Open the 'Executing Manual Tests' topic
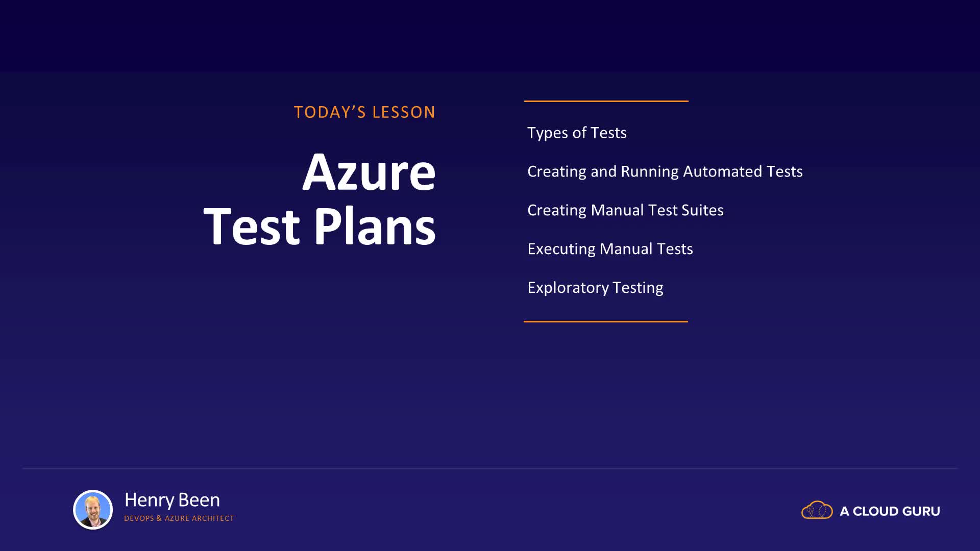The image size is (980, 551). click(610, 249)
